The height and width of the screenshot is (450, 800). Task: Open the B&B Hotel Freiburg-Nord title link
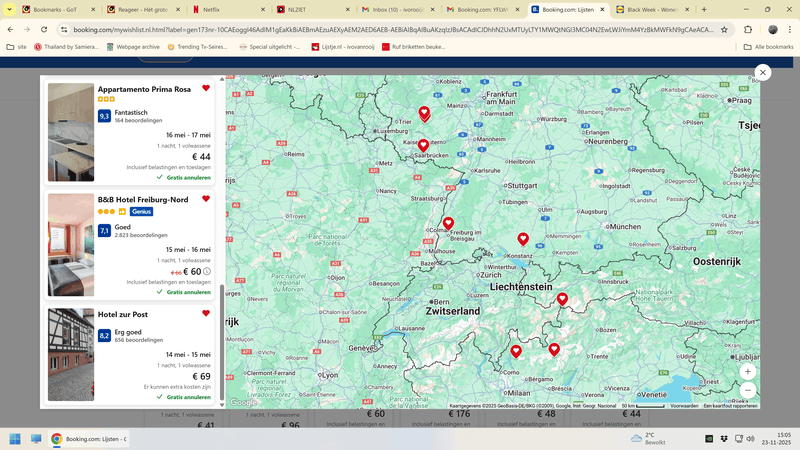tap(143, 199)
